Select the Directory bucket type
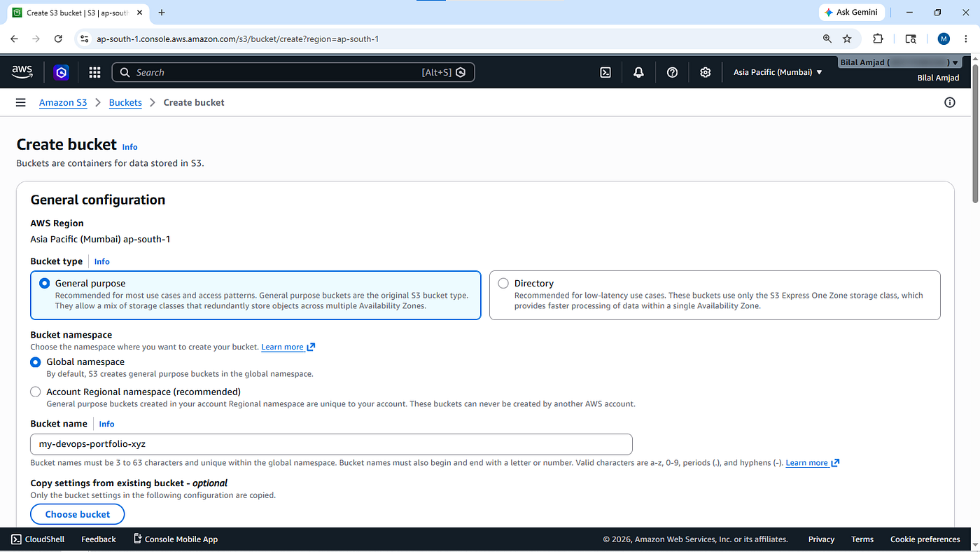 [715, 295]
